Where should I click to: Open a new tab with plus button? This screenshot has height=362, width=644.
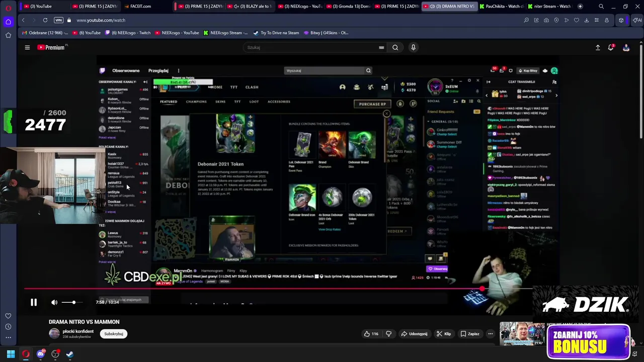[x=580, y=7]
